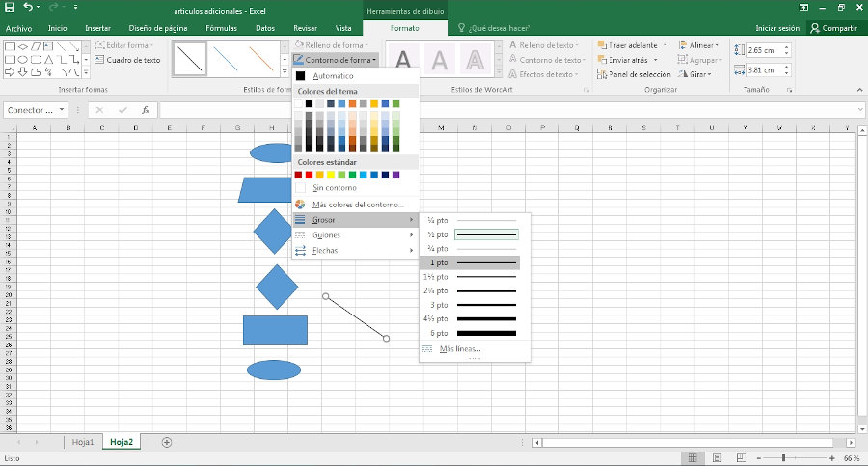The width and height of the screenshot is (868, 466).
Task: Click Editar forma button
Action: click(124, 45)
